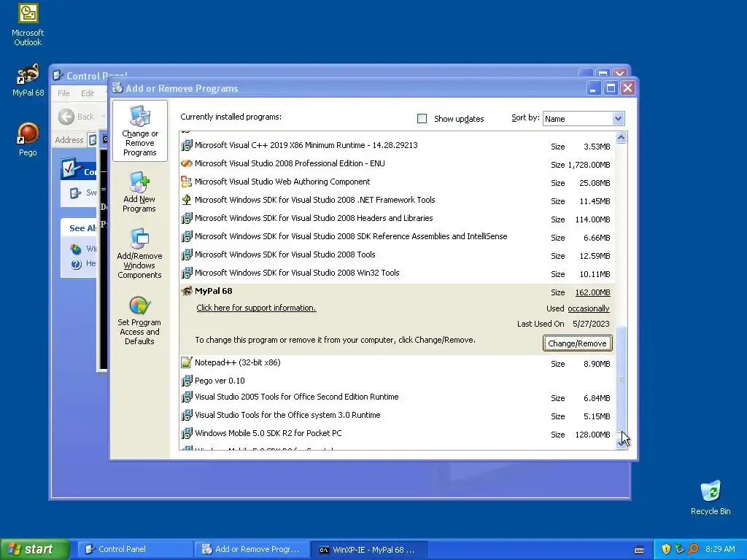Click the Pego ver 0.10 entry icon
This screenshot has width=747, height=560.
tap(187, 381)
